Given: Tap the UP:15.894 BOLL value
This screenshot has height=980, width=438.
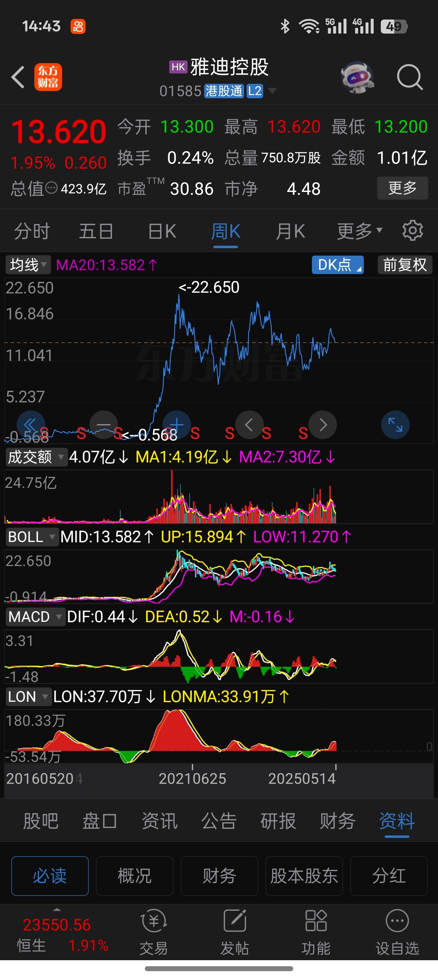Looking at the screenshot, I should 203,537.
